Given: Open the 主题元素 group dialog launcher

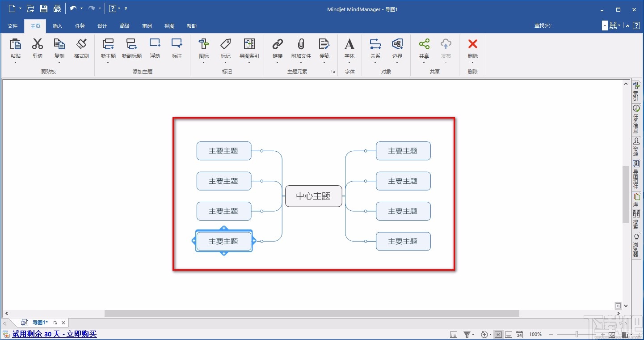Looking at the screenshot, I should point(333,72).
